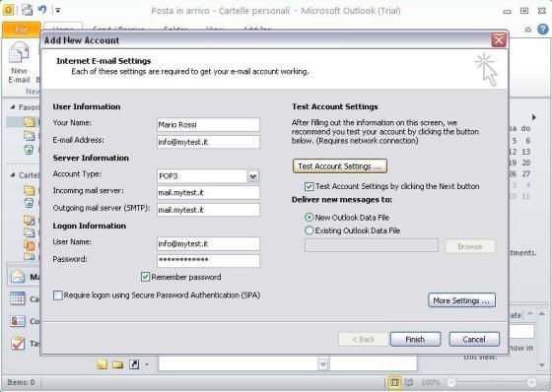Open the Calendar navigation icon
The width and height of the screenshot is (552, 392).
(x=18, y=298)
